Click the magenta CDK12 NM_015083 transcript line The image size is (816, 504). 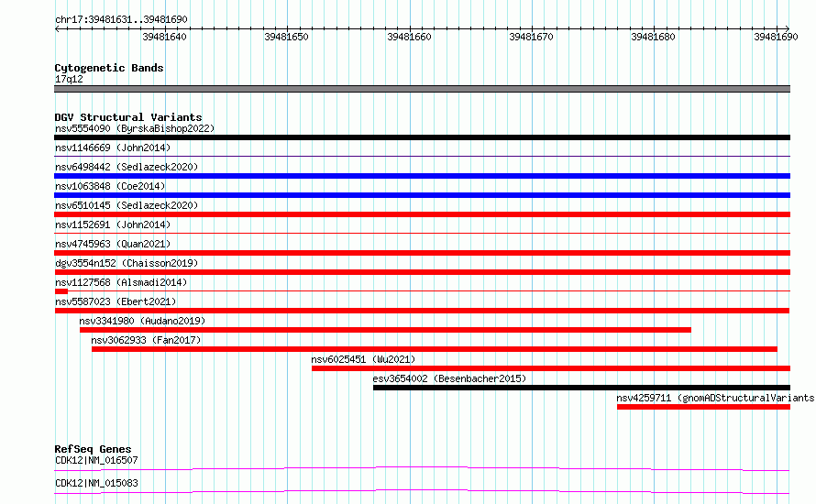[x=422, y=491]
